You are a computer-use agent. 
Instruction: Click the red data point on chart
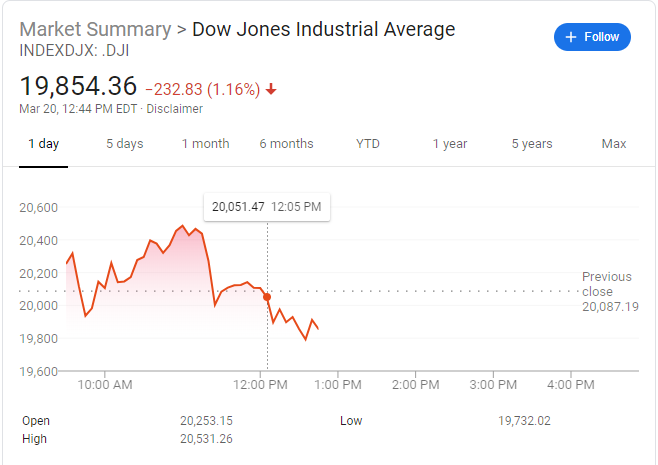tap(267, 297)
